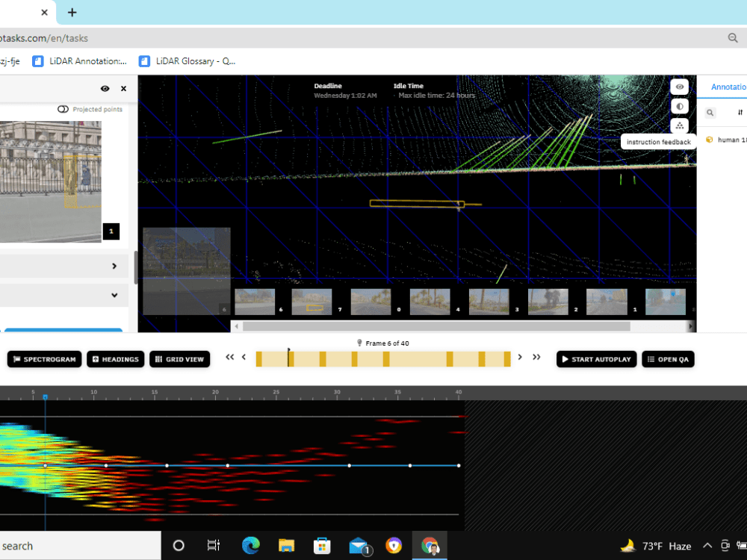Screen dimensions: 747x560
Task: Expand the collapsed section with right chevron
Action: pos(114,265)
